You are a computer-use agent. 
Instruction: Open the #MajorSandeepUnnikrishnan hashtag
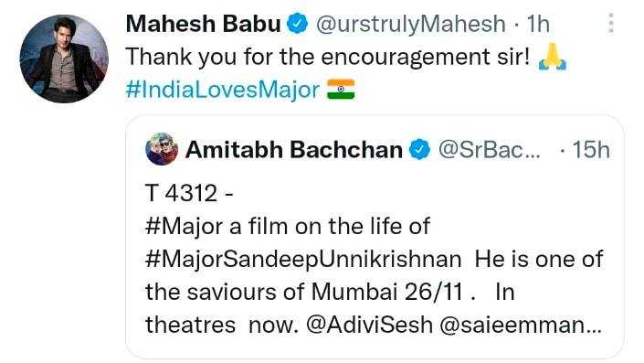coord(303,260)
